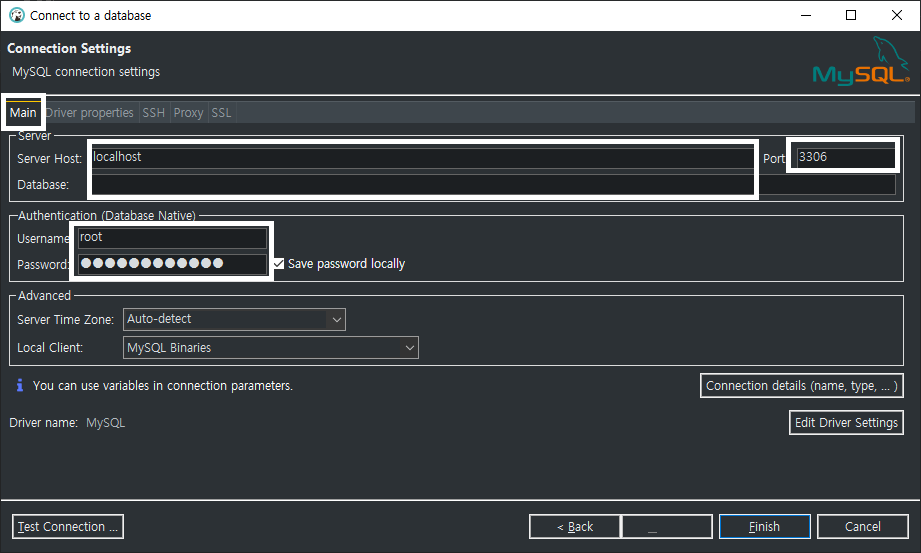Screen dimensions: 921x553
Task: Open the Driver properties tab
Action: [x=90, y=112]
